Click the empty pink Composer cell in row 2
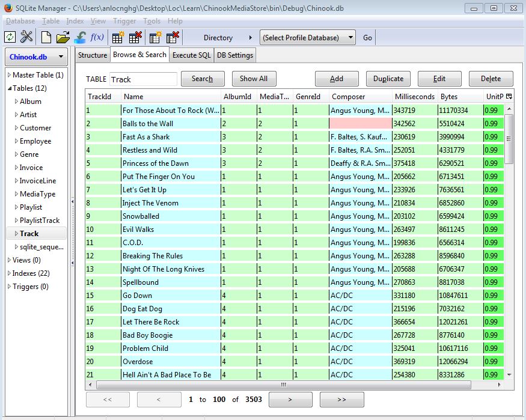Image resolution: width=526 pixels, height=420 pixels. click(x=360, y=123)
